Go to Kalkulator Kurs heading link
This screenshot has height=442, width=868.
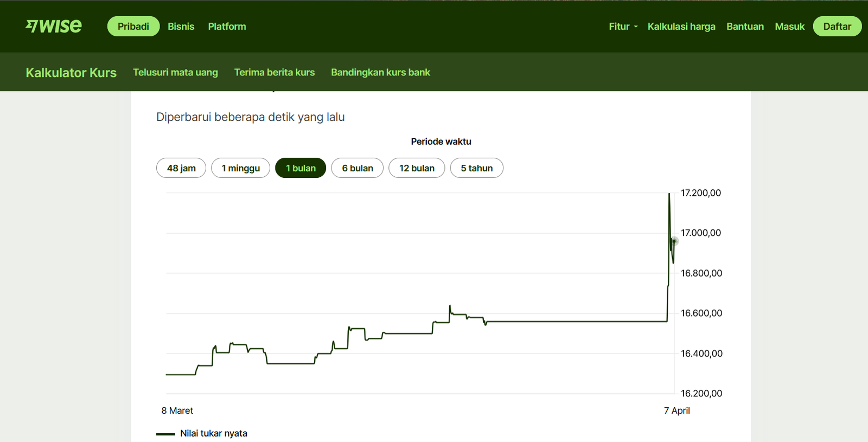click(x=71, y=73)
